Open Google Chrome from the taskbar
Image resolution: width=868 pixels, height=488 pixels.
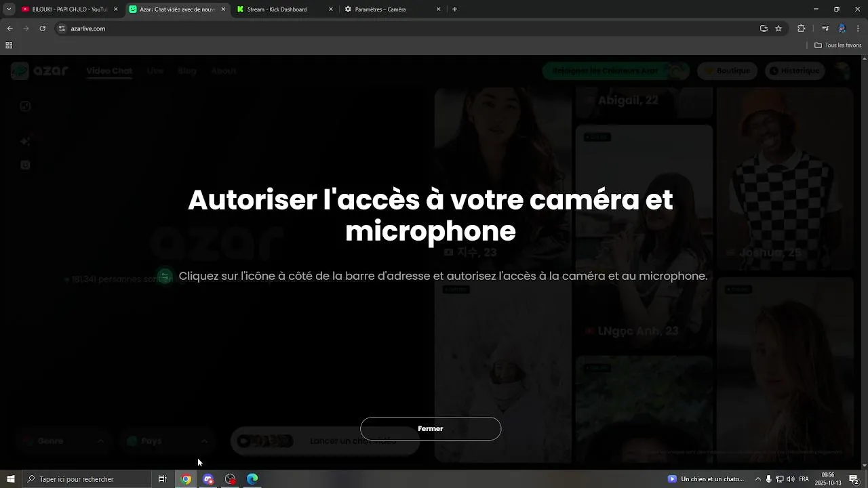pos(186,479)
